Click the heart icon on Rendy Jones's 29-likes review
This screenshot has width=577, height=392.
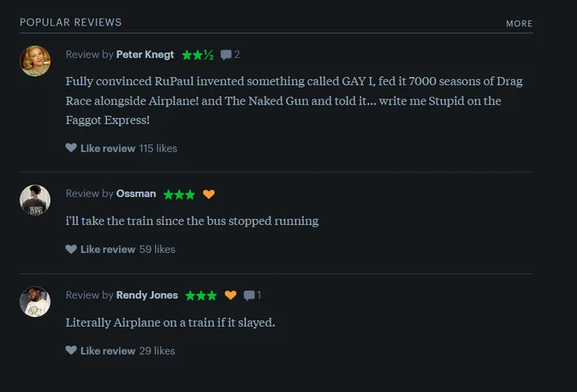point(71,350)
